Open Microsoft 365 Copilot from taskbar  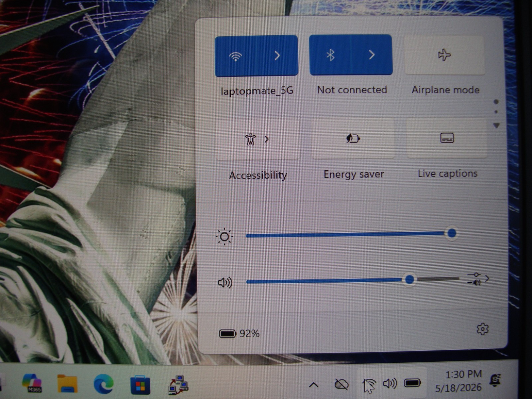pos(32,383)
